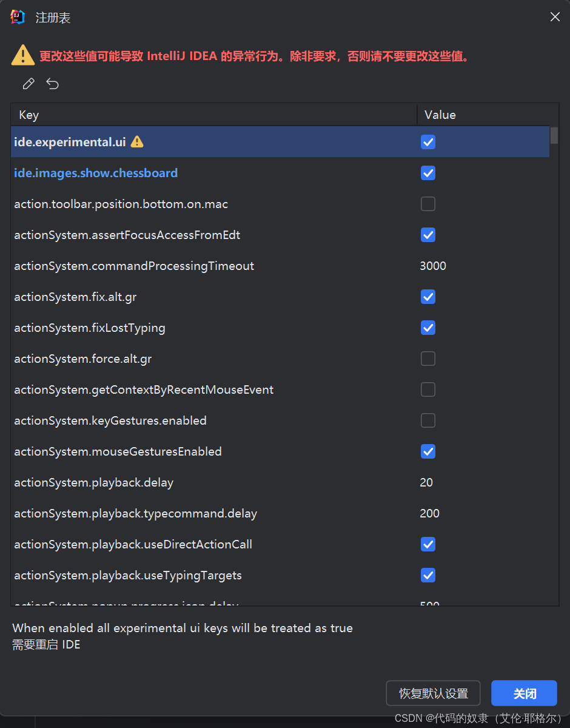570x728 pixels.
Task: Click the 恢复默认设置 button
Action: [433, 693]
